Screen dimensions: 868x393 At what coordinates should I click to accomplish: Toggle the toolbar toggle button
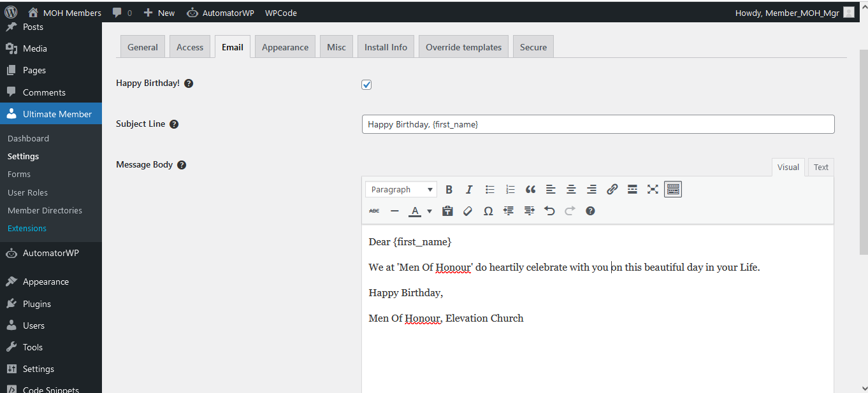673,189
